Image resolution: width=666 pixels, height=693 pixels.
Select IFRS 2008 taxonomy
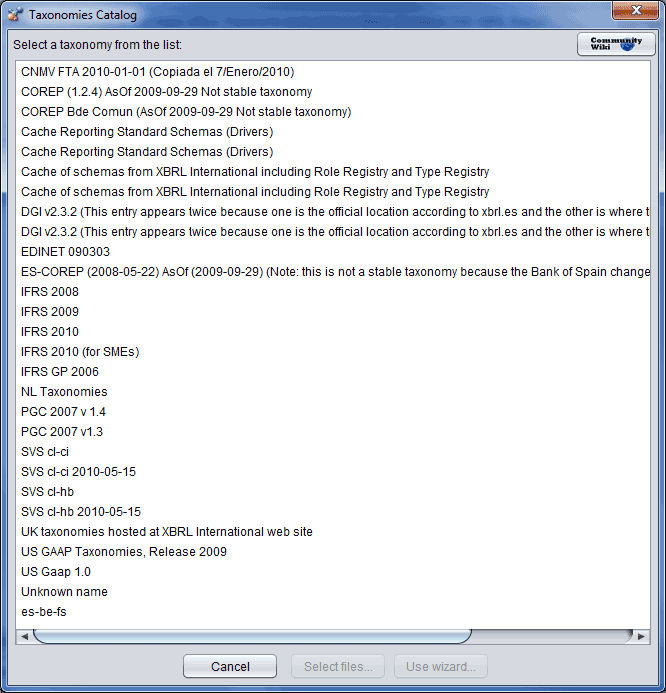[x=332, y=292]
